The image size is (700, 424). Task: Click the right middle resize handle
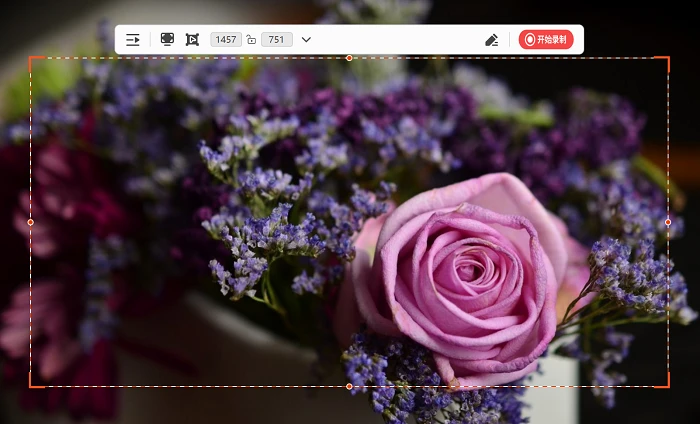[668, 222]
